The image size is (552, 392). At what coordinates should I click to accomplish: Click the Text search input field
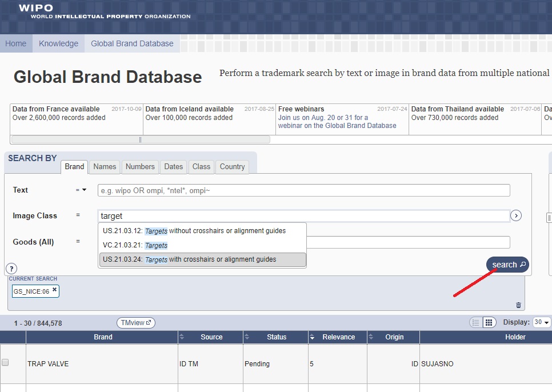click(303, 190)
